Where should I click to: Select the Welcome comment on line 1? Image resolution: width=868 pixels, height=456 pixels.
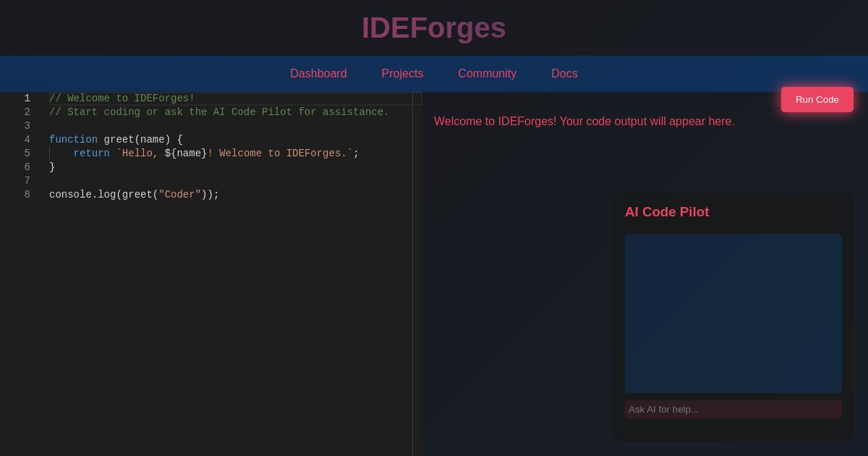(122, 98)
